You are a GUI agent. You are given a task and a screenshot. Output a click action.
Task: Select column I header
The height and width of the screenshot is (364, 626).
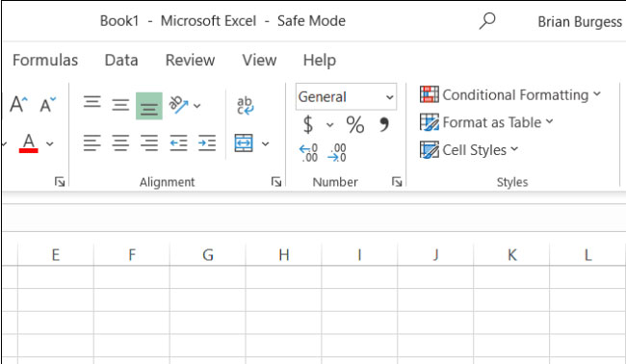[359, 254]
